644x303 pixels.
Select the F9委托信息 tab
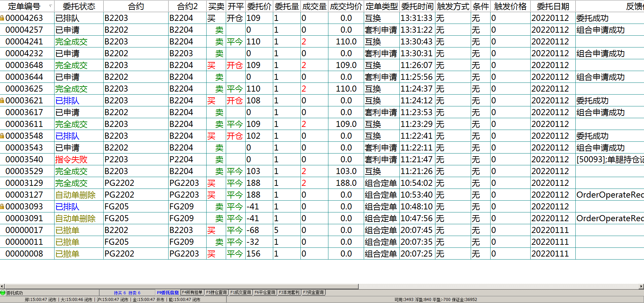pyautogui.click(x=168, y=293)
